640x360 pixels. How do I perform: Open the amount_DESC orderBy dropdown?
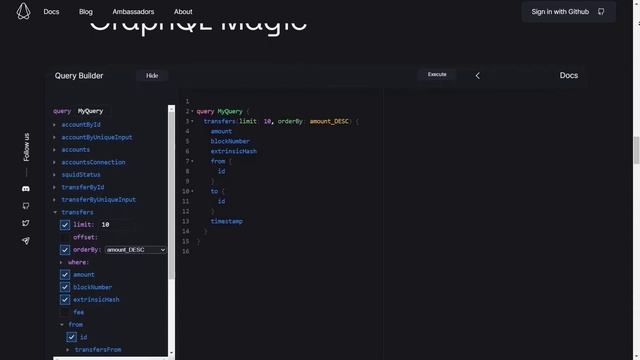pos(136,250)
